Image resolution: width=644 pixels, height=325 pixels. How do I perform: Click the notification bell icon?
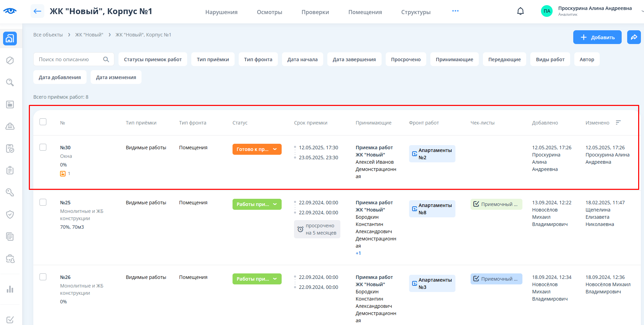pyautogui.click(x=520, y=11)
